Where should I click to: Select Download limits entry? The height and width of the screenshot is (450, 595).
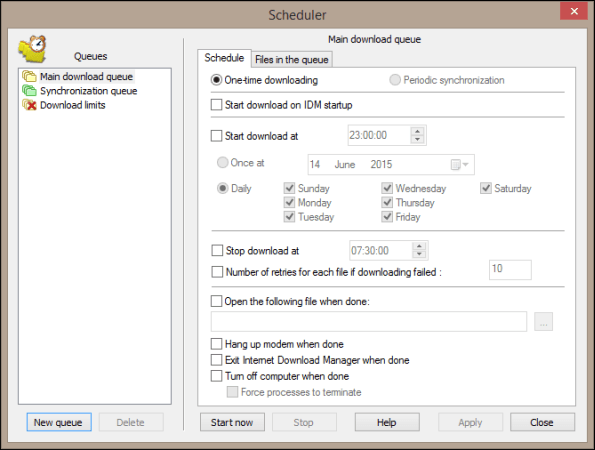coord(73,105)
